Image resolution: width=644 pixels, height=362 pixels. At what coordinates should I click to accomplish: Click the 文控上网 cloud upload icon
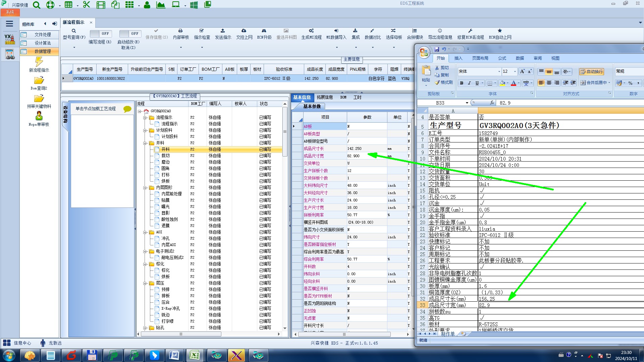244,31
